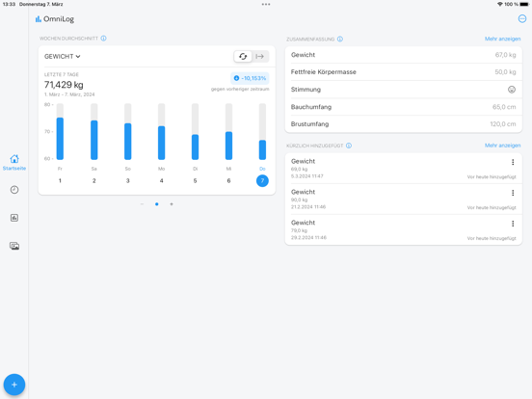Click Mehr anzeigen for Kürzlich hinzugefügt
The height and width of the screenshot is (399, 532).
[x=502, y=146]
